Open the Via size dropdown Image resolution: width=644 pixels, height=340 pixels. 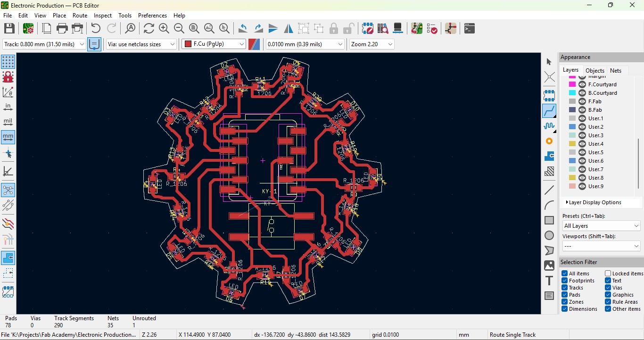coord(141,44)
